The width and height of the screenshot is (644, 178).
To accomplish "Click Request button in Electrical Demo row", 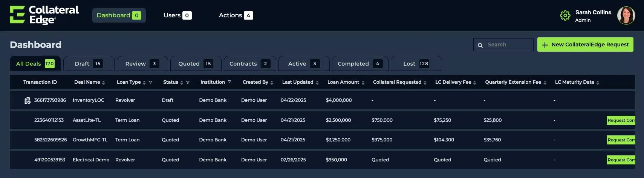I will [621, 160].
